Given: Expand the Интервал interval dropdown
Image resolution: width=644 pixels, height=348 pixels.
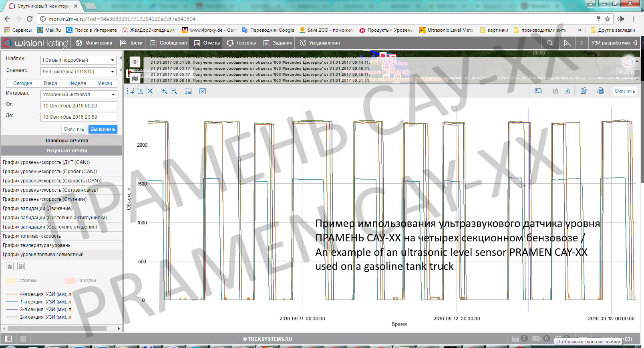Looking at the screenshot, I should point(78,95).
